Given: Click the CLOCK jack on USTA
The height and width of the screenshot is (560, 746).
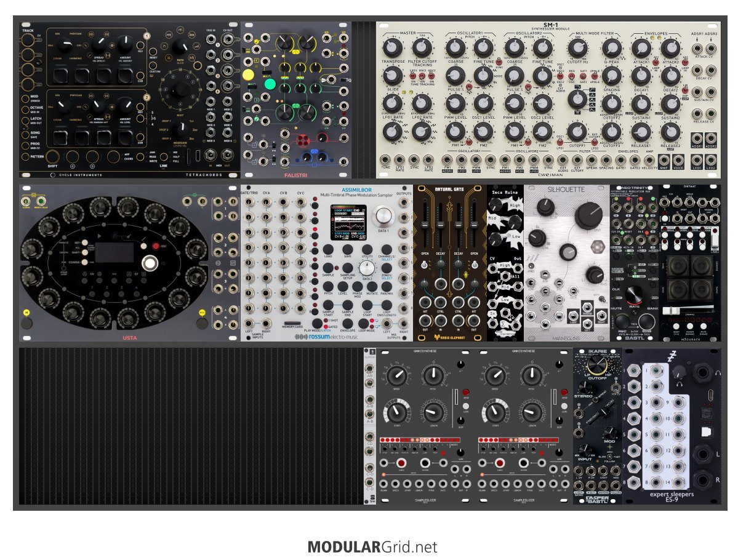Looking at the screenshot, I should tap(26, 201).
